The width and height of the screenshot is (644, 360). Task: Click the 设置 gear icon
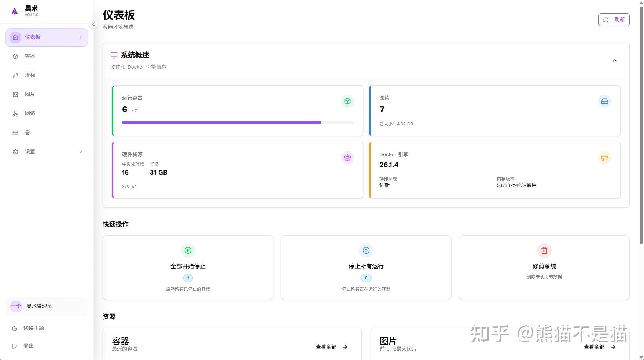click(x=15, y=151)
